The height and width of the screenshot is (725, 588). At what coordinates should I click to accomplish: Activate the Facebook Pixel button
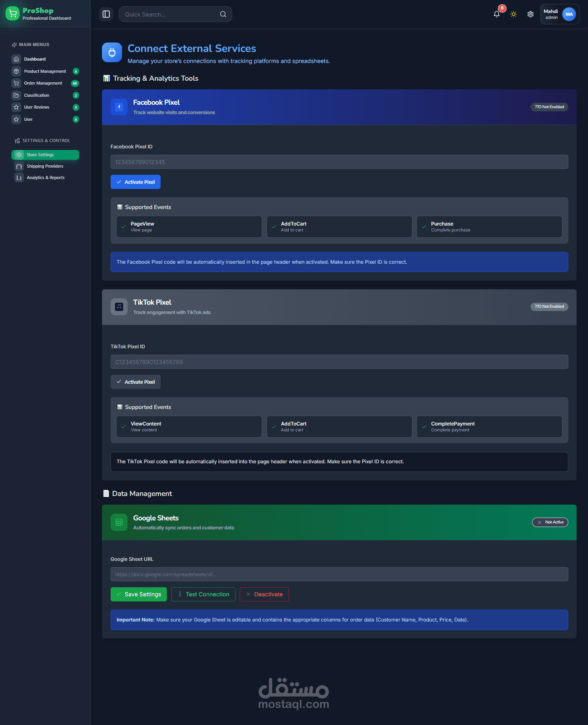[135, 182]
